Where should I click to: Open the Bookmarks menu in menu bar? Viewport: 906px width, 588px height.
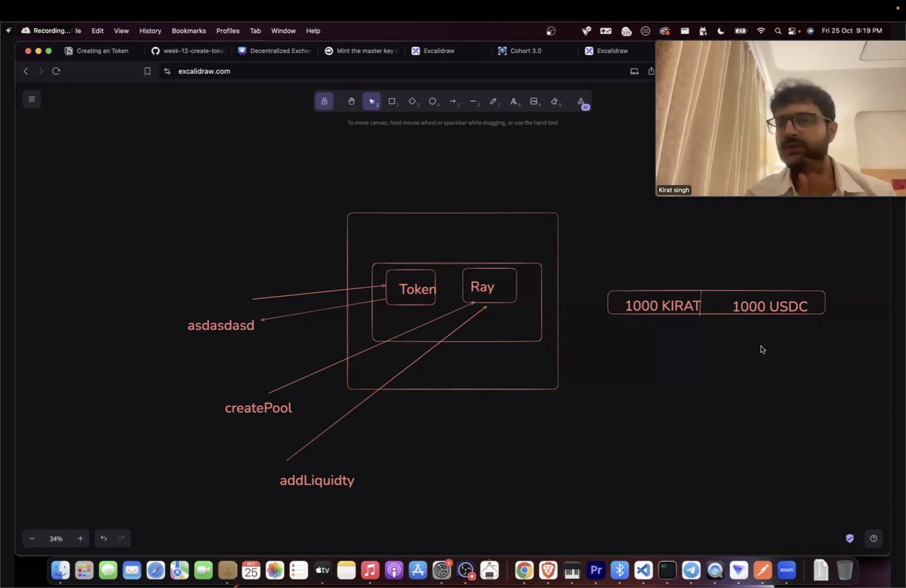point(188,31)
